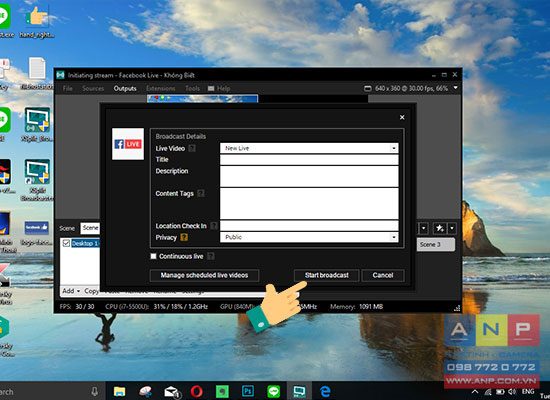This screenshot has height=400, width=550.
Task: Open Microsoft Edge from the taskbar
Action: point(325,391)
